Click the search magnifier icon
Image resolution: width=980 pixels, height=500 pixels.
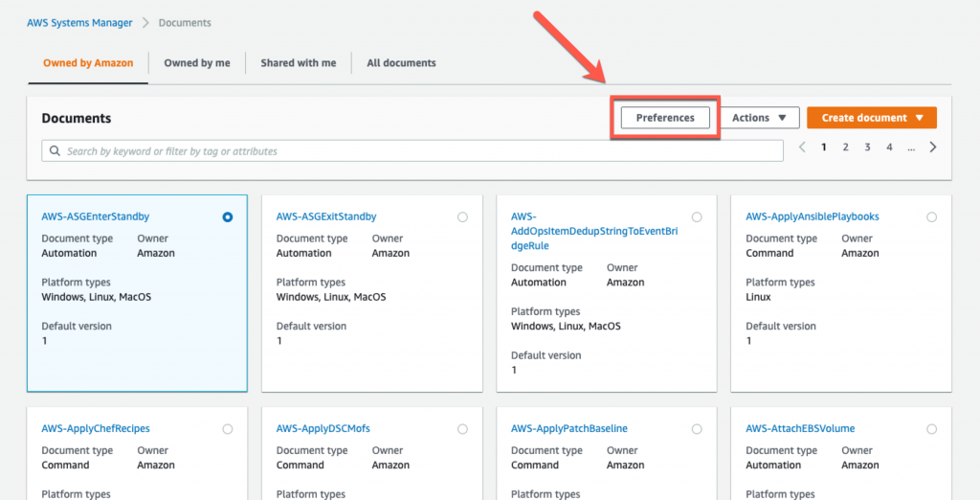point(55,150)
